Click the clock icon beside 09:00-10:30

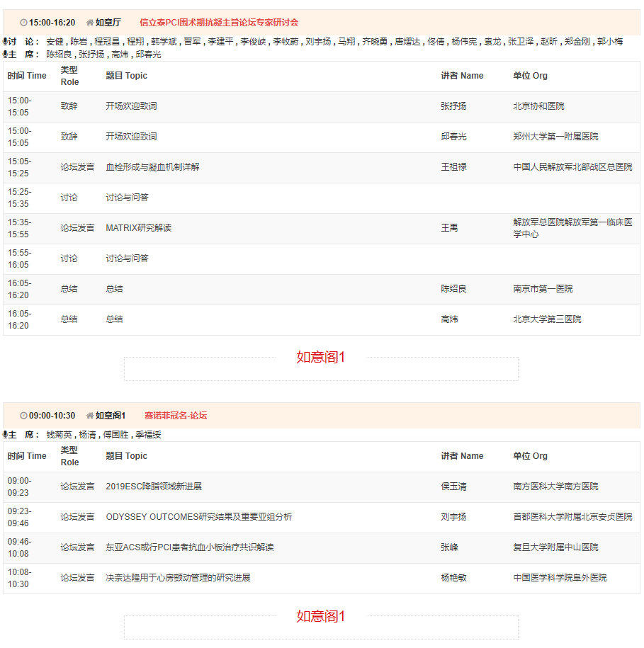23,415
